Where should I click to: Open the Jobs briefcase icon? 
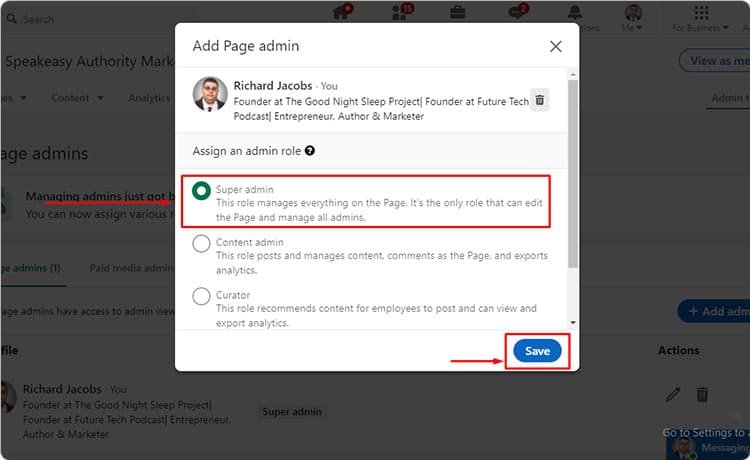pos(458,12)
